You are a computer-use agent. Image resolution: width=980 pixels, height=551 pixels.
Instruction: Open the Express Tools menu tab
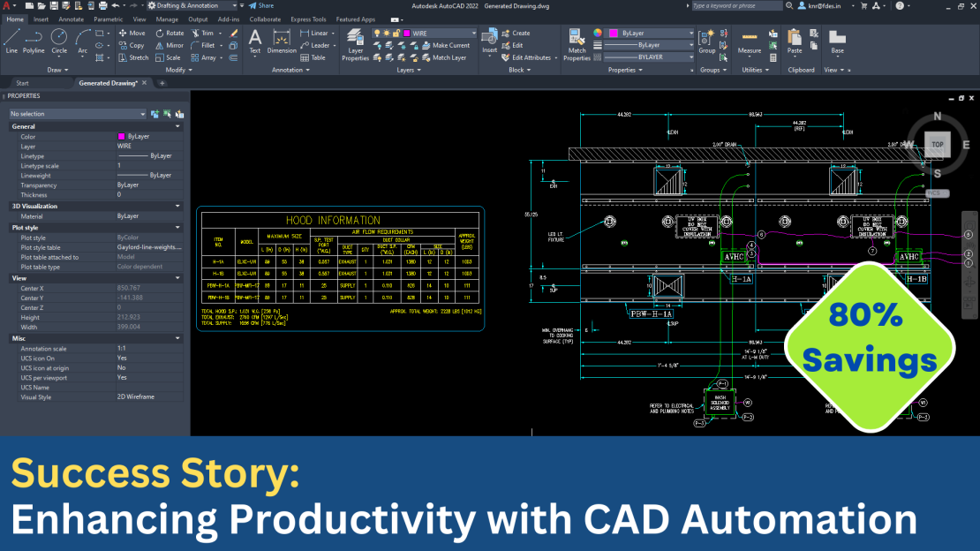tap(308, 19)
